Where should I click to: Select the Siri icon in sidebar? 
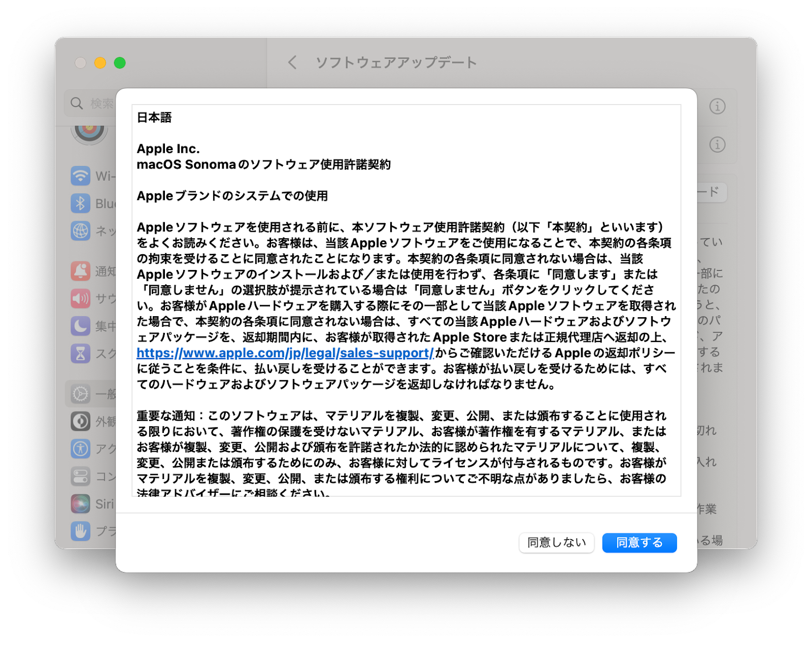tap(80, 503)
